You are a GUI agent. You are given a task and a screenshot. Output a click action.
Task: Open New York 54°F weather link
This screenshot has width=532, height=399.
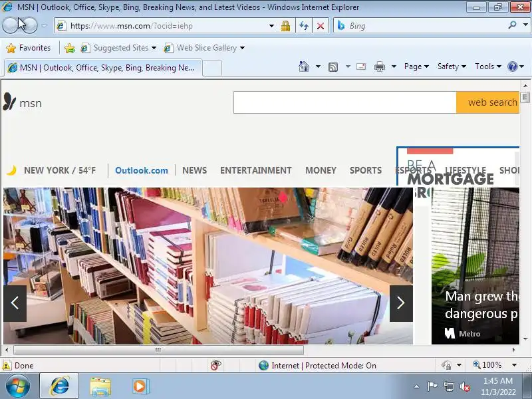(x=51, y=170)
